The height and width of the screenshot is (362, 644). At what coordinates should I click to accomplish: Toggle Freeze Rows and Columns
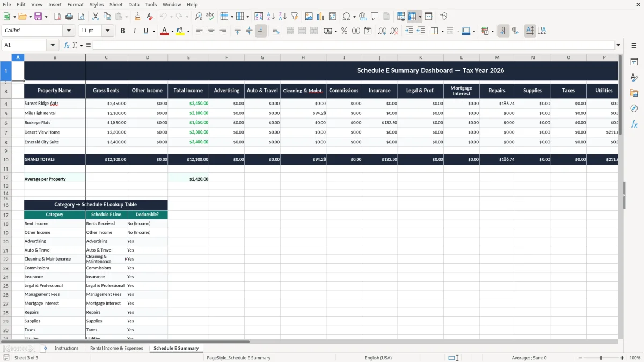point(412,17)
